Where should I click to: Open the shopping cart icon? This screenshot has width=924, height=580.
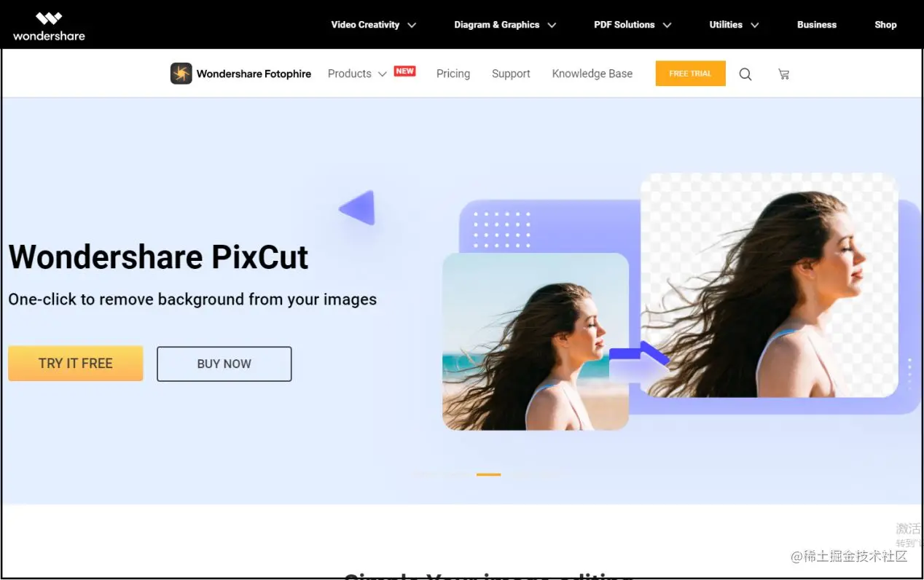click(x=783, y=74)
